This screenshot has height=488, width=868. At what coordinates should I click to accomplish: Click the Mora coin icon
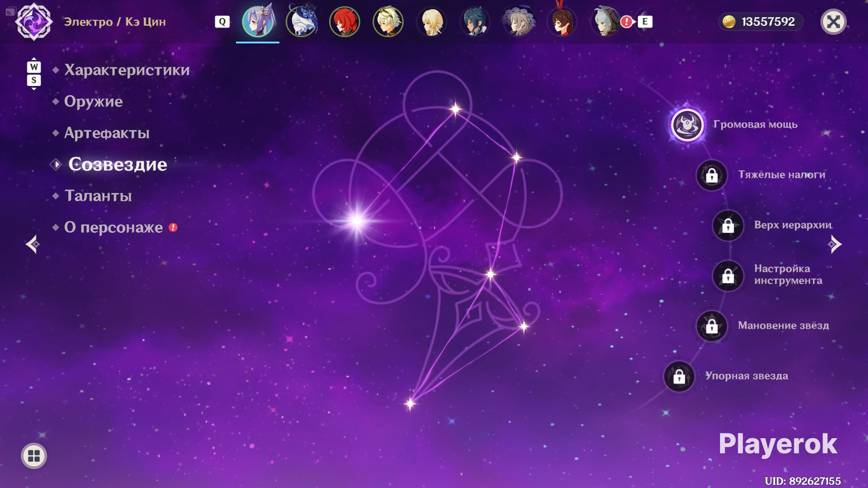(x=729, y=21)
